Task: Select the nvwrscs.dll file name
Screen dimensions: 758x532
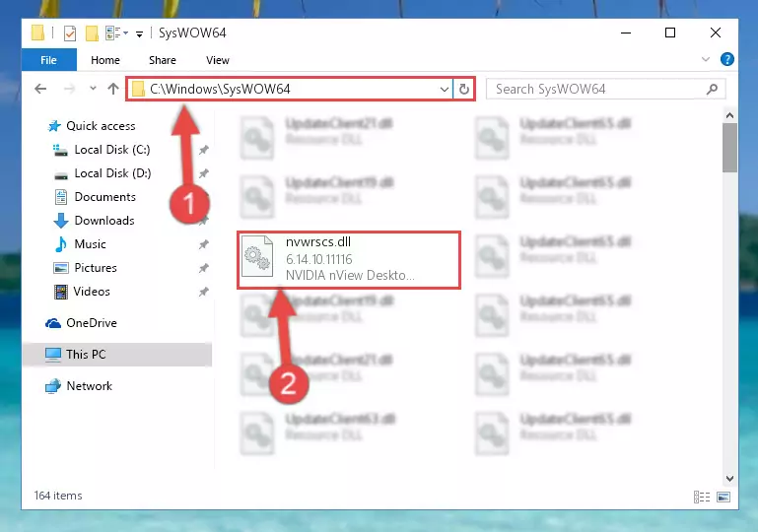Action: click(x=318, y=241)
